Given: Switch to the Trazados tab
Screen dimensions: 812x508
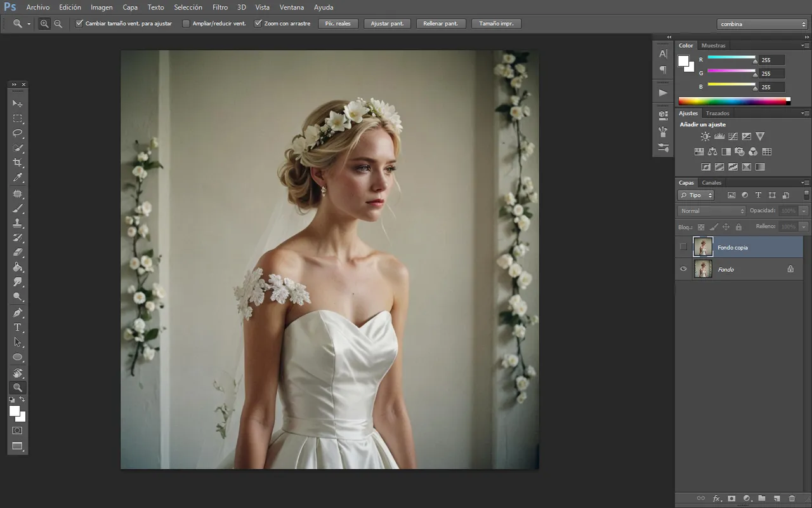Looking at the screenshot, I should (x=717, y=114).
